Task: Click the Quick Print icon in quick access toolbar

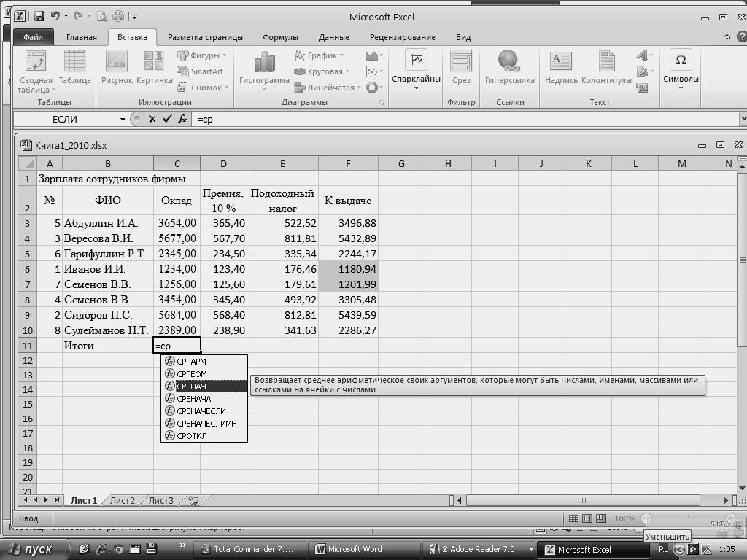Action: coord(117,17)
